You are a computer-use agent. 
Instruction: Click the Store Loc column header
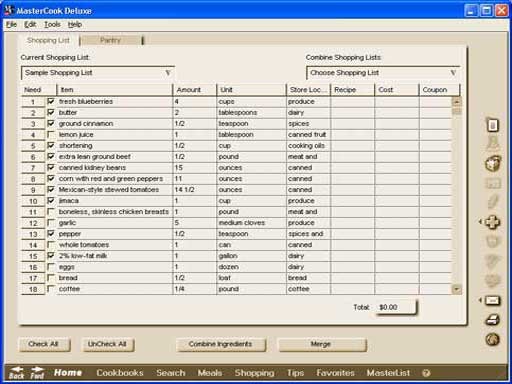click(308, 90)
